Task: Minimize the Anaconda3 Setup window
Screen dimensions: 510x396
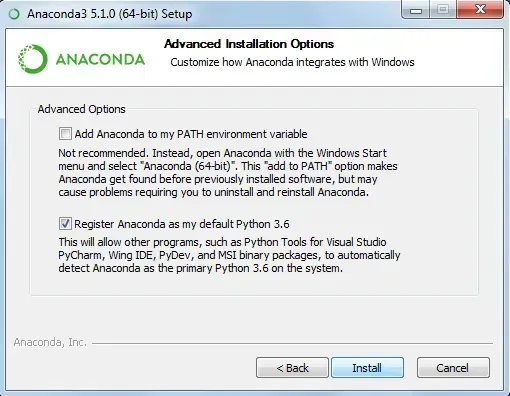Action: point(416,11)
